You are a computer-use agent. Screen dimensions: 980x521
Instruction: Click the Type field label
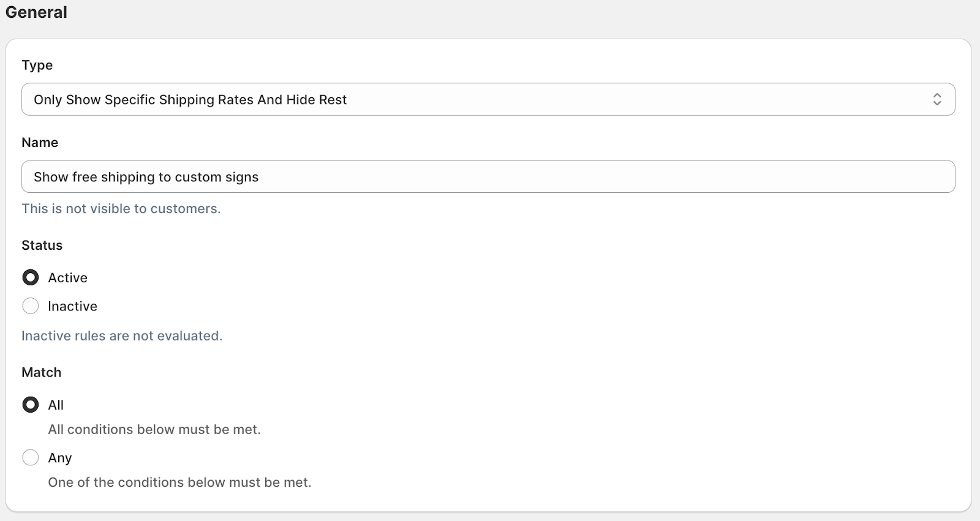point(37,65)
